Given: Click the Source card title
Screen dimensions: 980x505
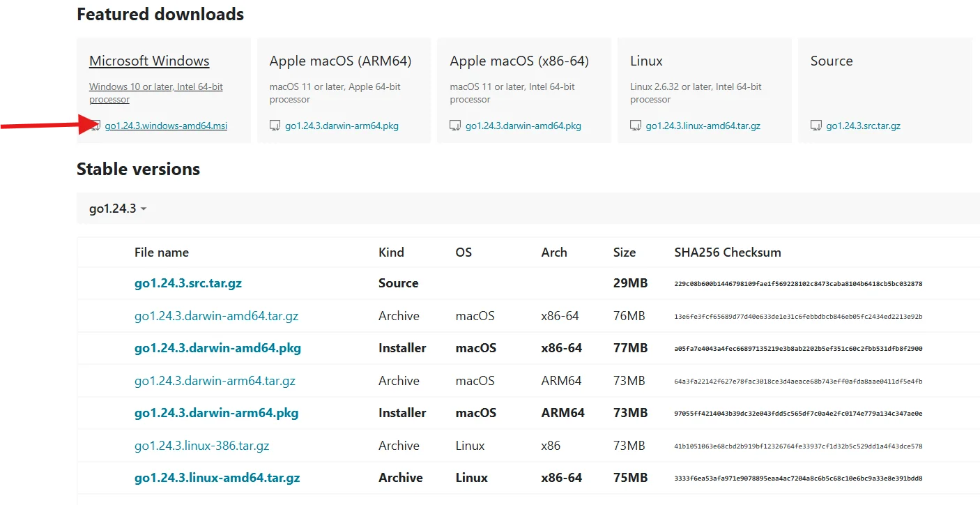Looking at the screenshot, I should [832, 61].
